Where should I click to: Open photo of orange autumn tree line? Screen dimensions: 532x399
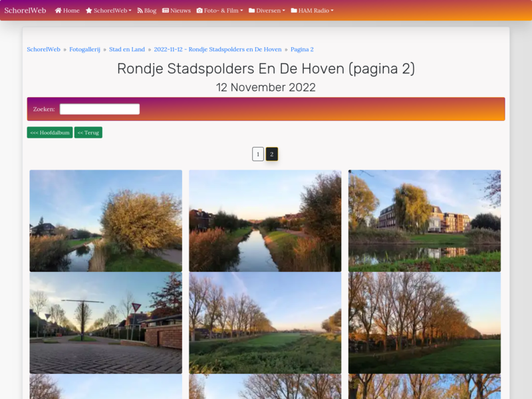tap(424, 323)
